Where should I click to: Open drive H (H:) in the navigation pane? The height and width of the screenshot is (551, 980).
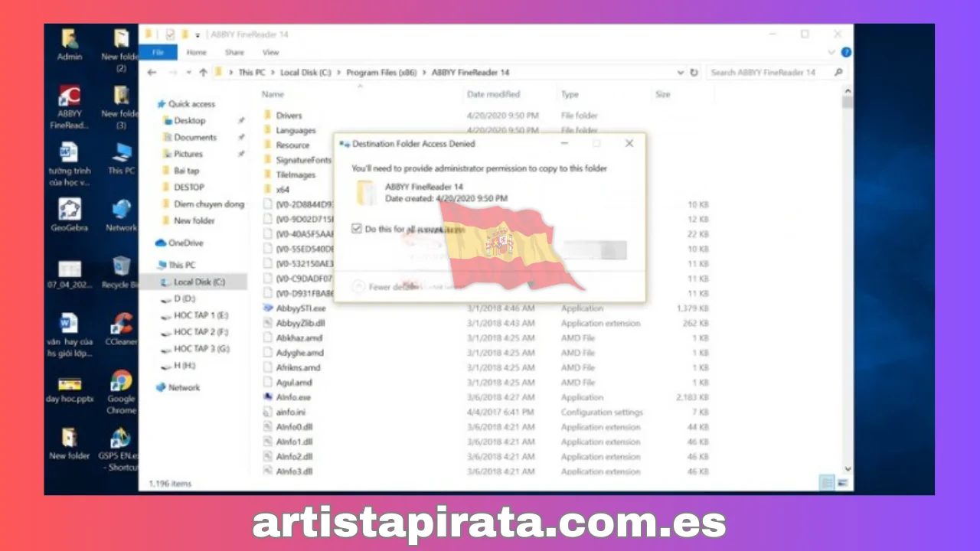point(178,366)
